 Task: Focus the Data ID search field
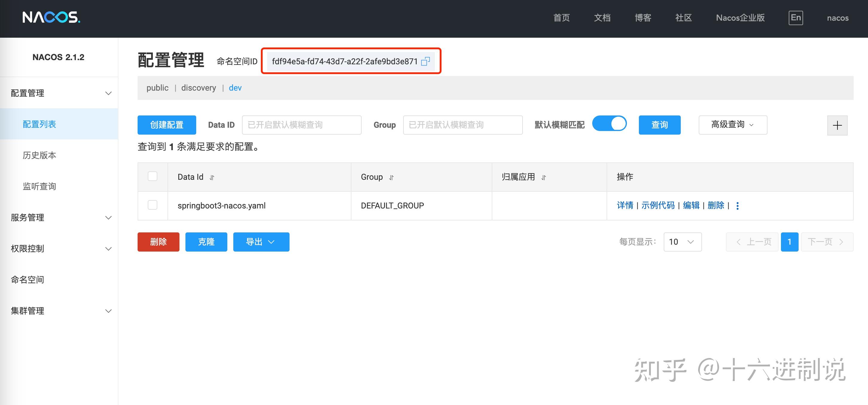point(301,125)
